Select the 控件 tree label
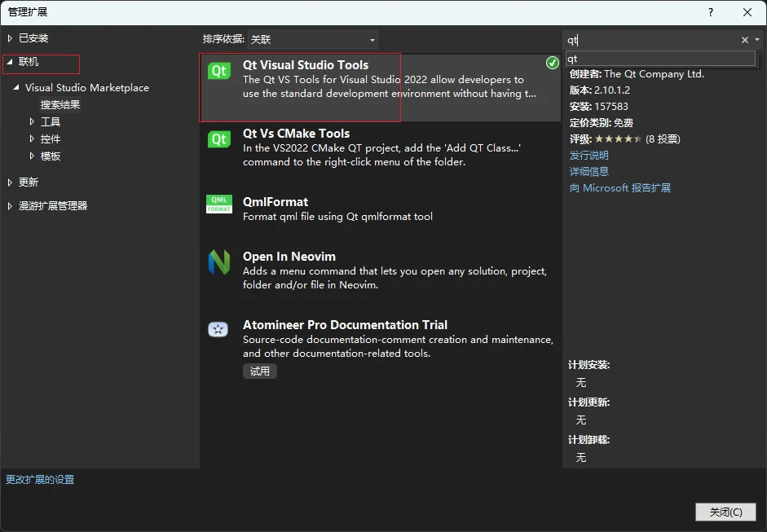The image size is (767, 532). (x=51, y=138)
